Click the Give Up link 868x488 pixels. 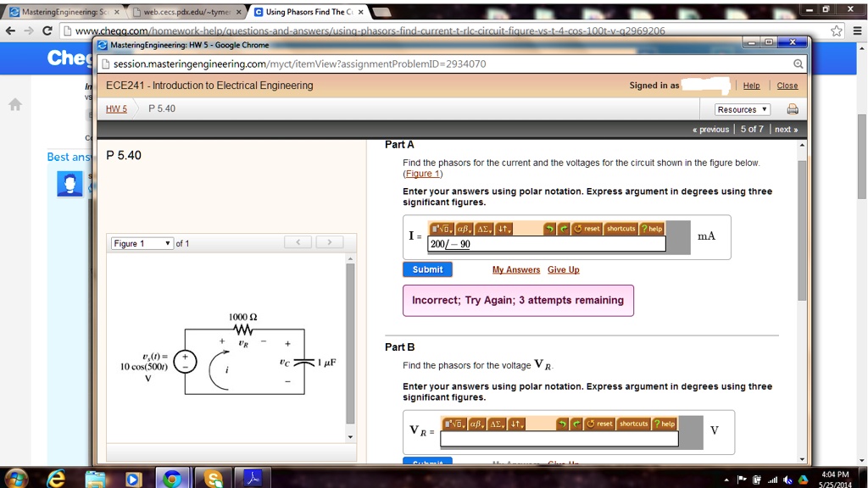(x=564, y=269)
